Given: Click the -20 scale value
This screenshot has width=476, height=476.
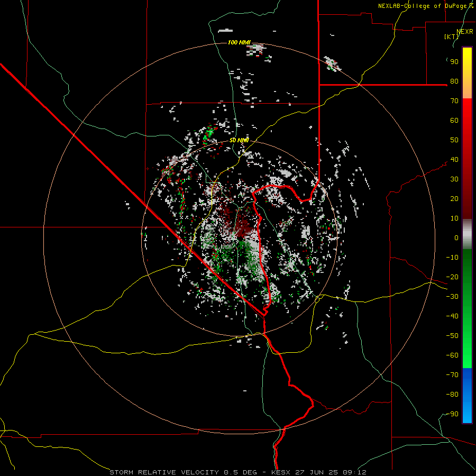Looking at the screenshot, I should click(x=452, y=277).
